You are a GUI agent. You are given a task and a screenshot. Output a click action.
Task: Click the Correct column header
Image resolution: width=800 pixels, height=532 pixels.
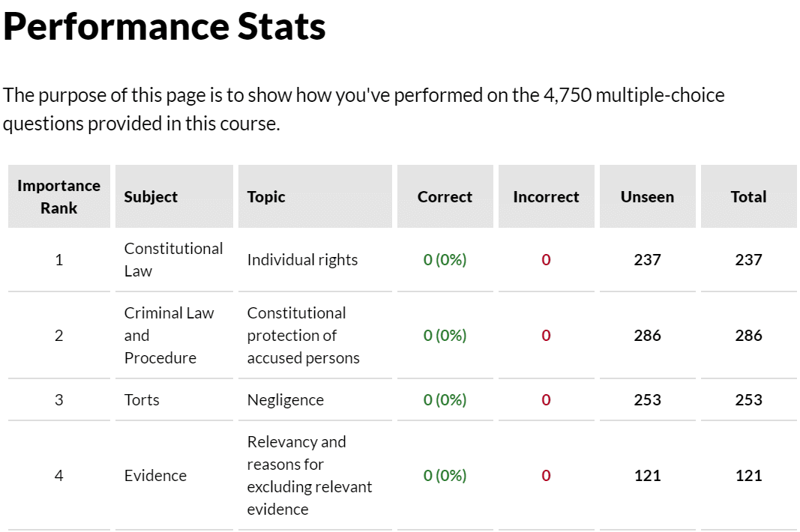point(445,196)
